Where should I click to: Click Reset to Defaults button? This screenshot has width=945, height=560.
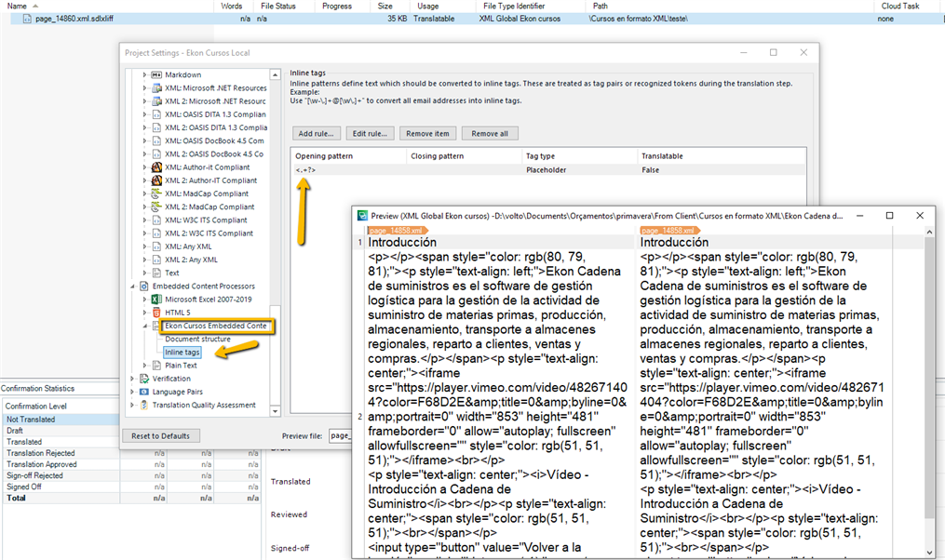(160, 435)
